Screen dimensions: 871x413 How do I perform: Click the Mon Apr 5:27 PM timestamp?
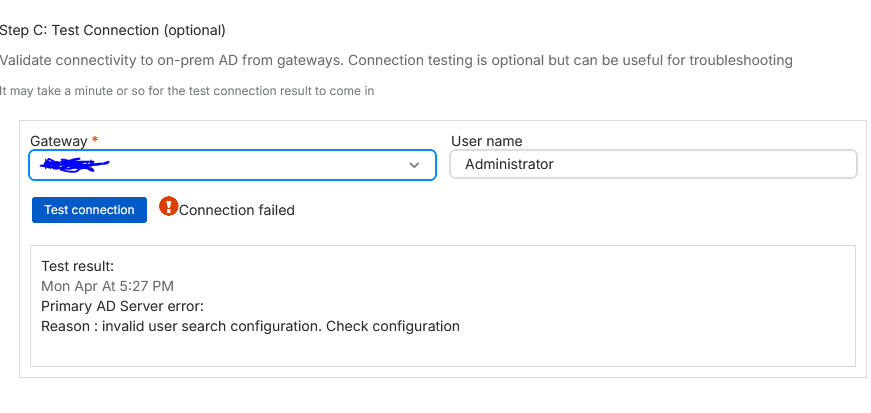107,286
